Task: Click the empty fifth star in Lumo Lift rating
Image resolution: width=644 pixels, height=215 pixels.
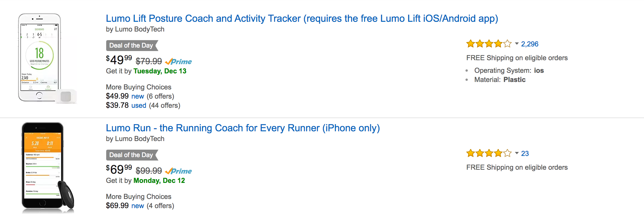Action: 508,44
